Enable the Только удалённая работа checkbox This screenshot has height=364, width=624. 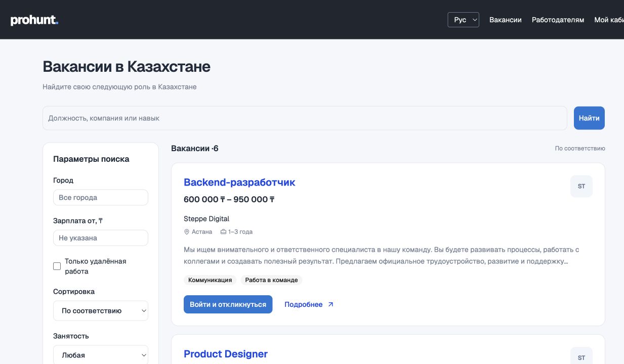pos(57,266)
